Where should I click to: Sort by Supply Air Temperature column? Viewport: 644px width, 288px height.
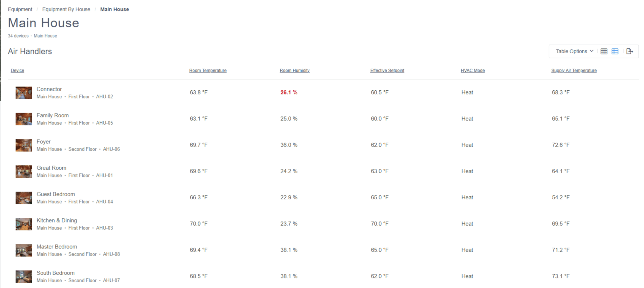tap(574, 70)
